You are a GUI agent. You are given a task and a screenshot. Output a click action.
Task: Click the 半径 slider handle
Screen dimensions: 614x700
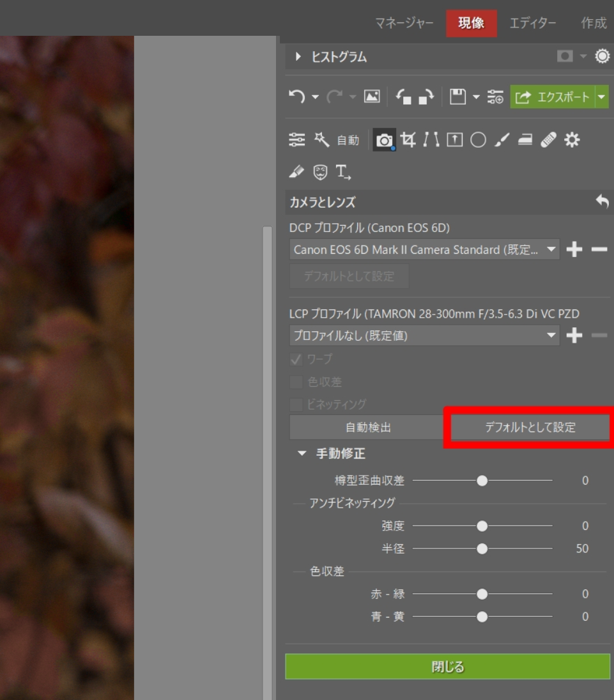click(x=482, y=548)
